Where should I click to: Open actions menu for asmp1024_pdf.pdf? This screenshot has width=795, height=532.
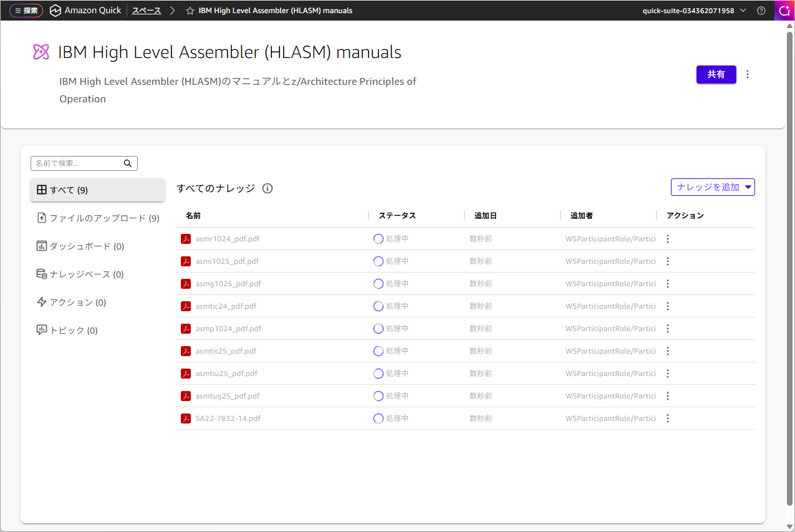668,329
